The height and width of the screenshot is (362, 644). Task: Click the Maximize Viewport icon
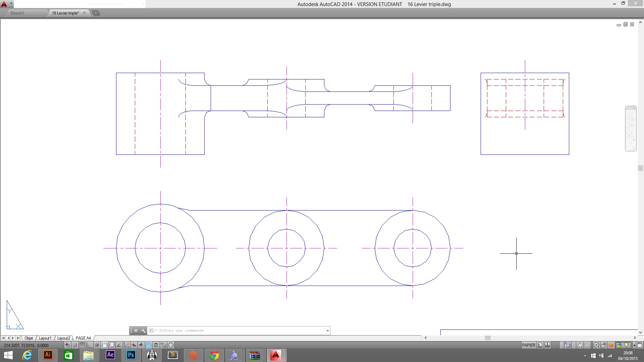[568, 345]
